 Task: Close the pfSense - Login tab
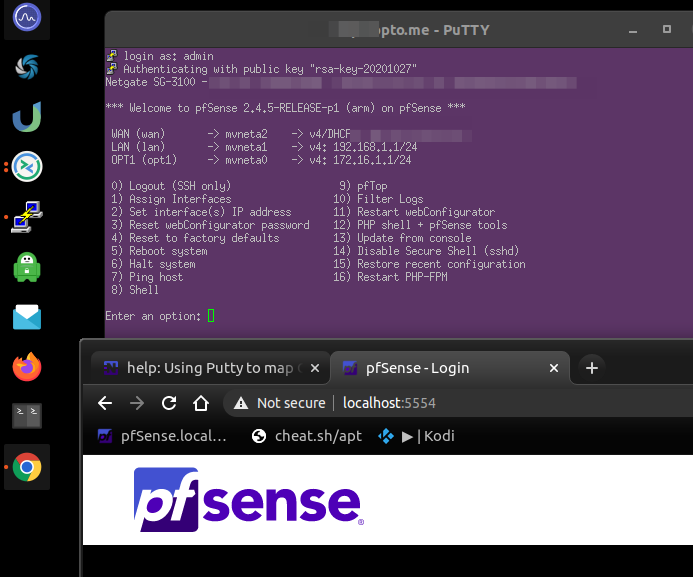click(554, 368)
